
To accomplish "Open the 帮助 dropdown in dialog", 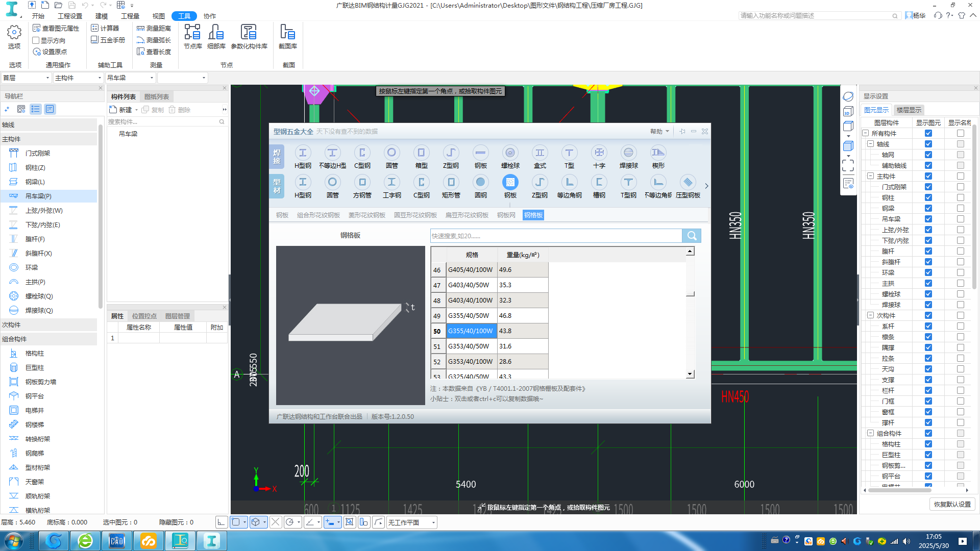I will point(659,132).
